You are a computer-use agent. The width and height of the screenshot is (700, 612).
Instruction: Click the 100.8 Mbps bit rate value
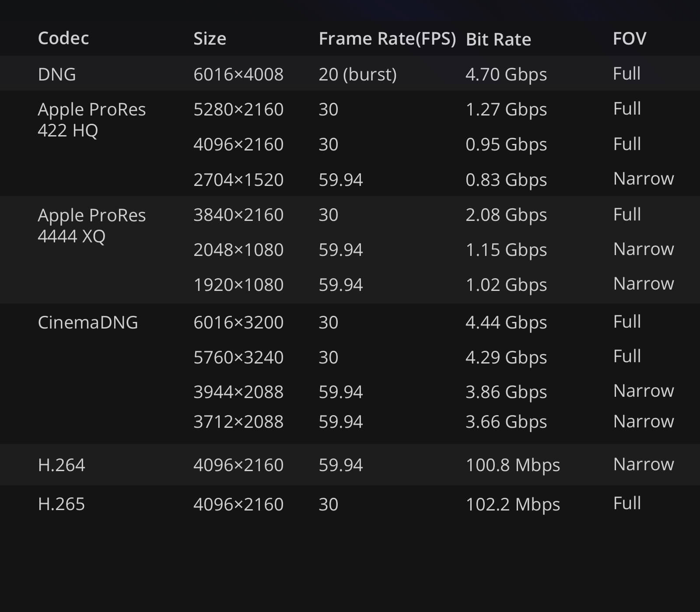point(513,465)
